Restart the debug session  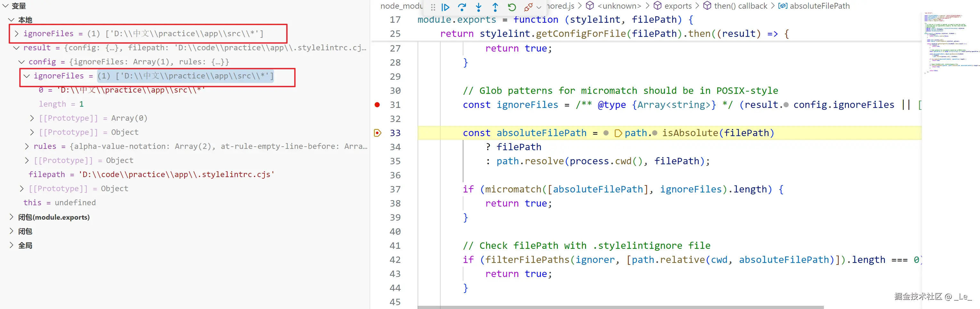coord(512,7)
